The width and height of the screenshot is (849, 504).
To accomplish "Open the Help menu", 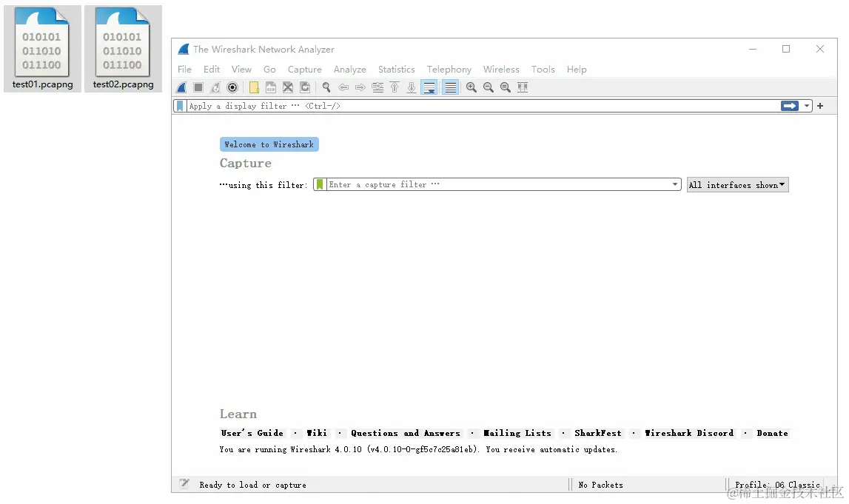I will [x=577, y=70].
